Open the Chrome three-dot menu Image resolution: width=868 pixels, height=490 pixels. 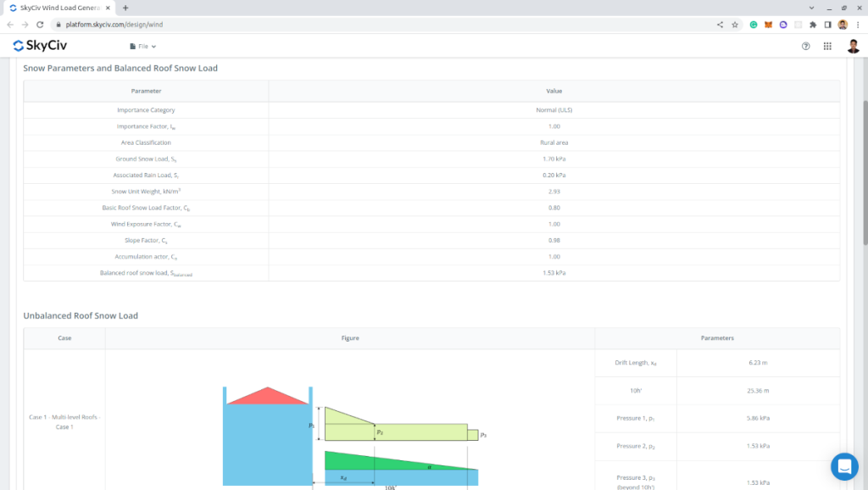tap(858, 25)
